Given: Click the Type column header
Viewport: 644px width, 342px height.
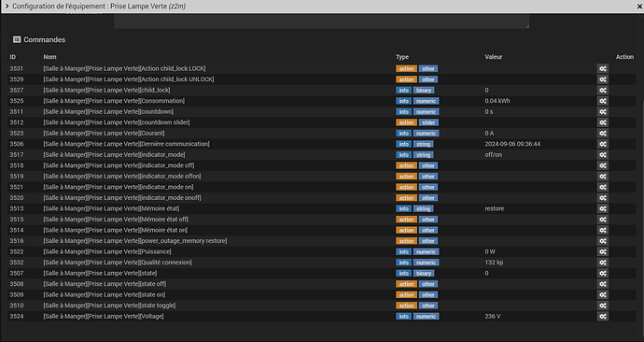Looking at the screenshot, I should point(402,57).
